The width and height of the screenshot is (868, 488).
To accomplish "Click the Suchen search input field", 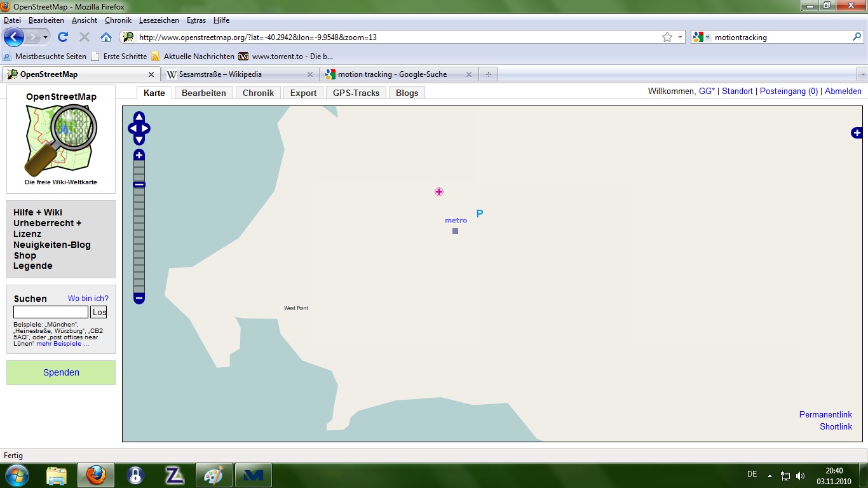I will point(51,312).
